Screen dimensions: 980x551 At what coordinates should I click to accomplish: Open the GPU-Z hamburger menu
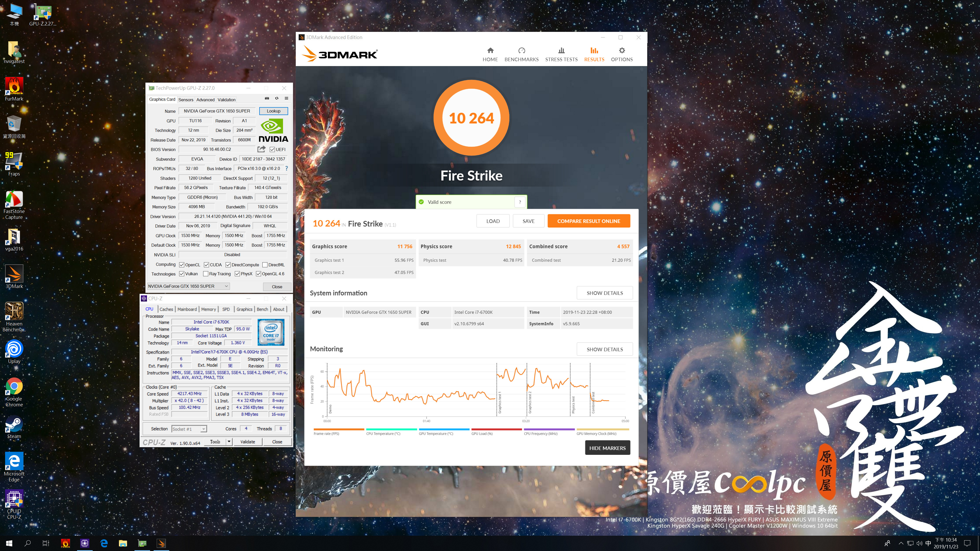pos(286,98)
